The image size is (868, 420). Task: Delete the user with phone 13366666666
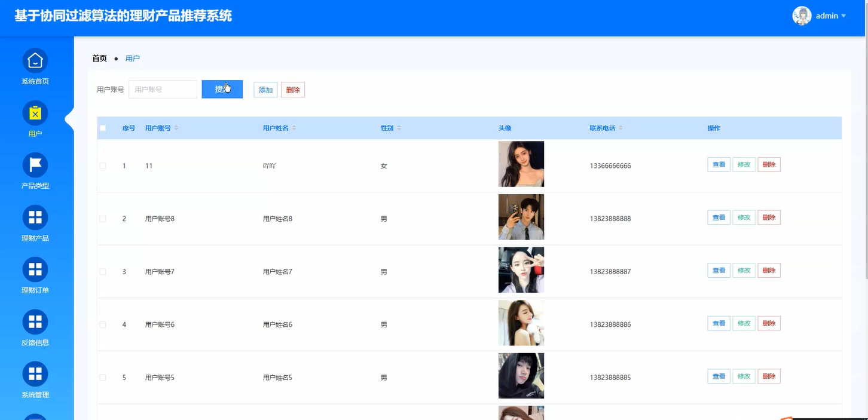(769, 165)
